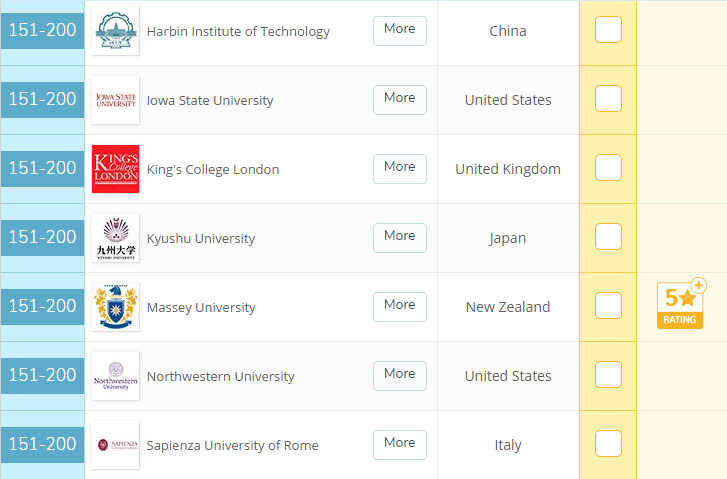727x479 pixels.
Task: Click the Kyushu University logo
Action: click(115, 238)
